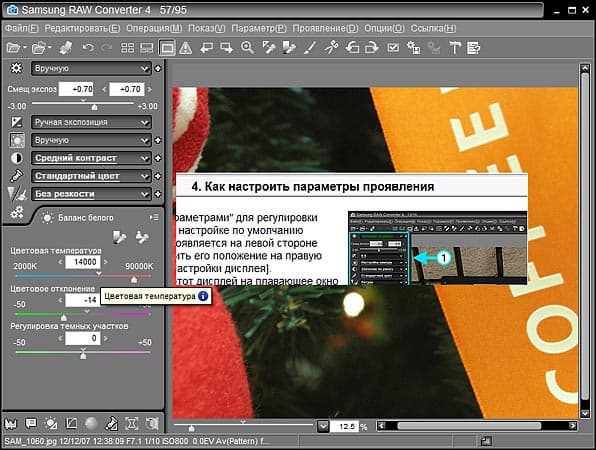
Task: Expand the second Вручную white balance dropdown
Action: pyautogui.click(x=91, y=140)
